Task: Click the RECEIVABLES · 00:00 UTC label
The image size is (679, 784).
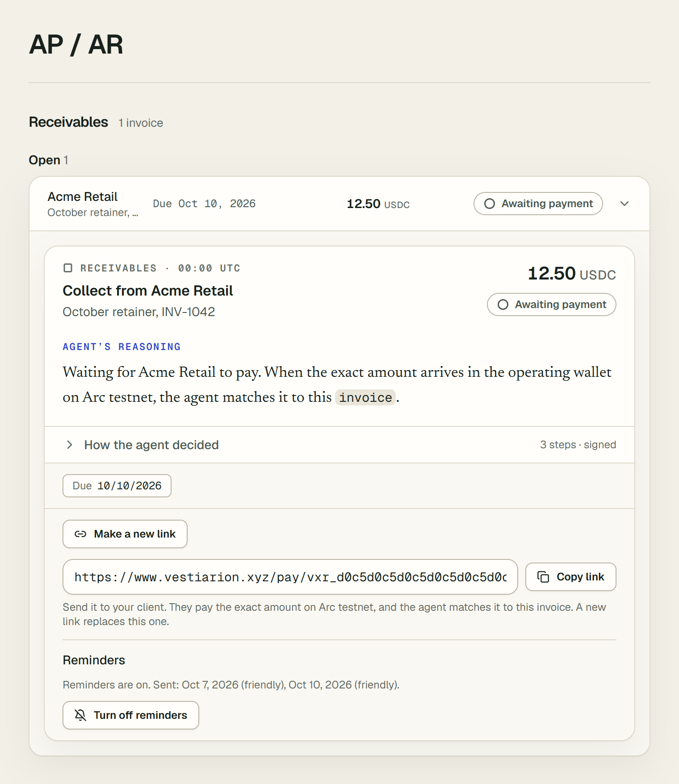Action: 160,268
